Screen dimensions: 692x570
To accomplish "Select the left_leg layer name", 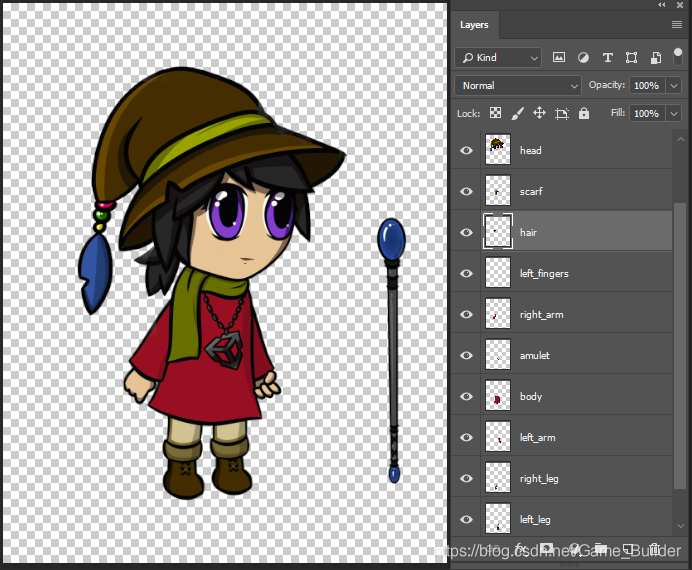I will click(535, 520).
